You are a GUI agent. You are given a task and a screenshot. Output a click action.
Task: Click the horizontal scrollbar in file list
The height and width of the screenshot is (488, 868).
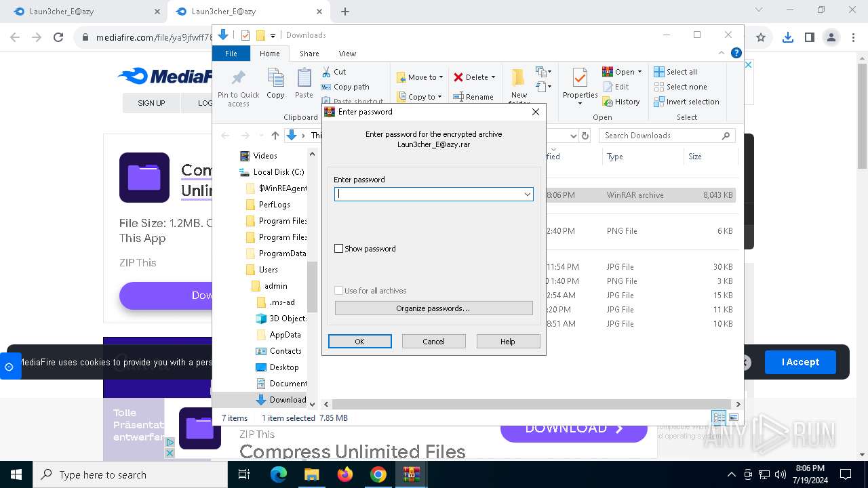tap(530, 404)
